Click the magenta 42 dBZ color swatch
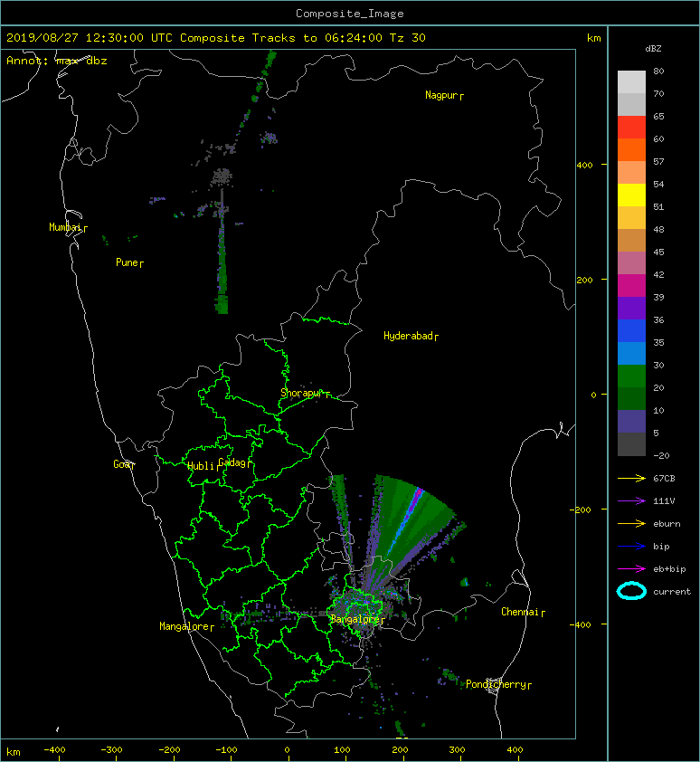The width and height of the screenshot is (700, 762). tap(631, 286)
